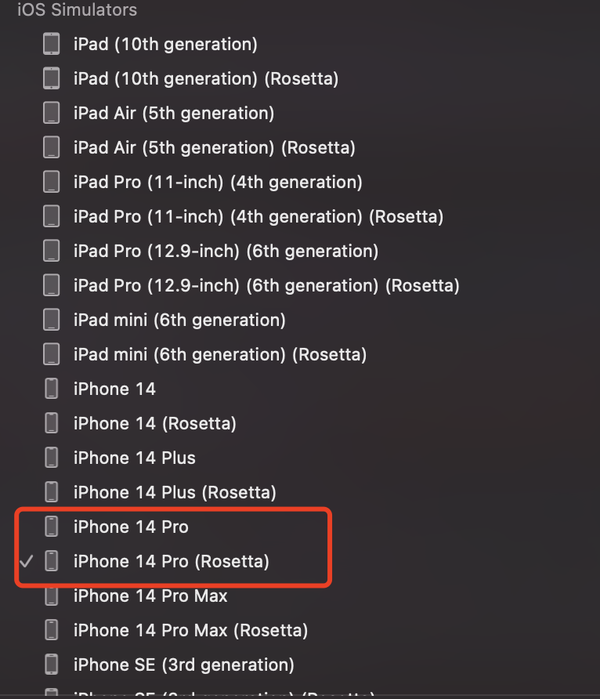Image resolution: width=600 pixels, height=699 pixels.
Task: Click the iPhone 14 phone icon
Action: [51, 389]
